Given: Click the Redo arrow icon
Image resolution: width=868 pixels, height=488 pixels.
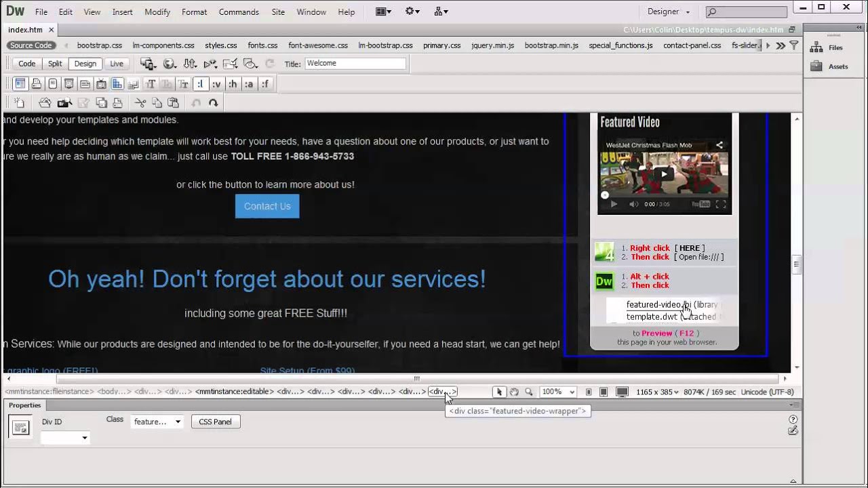Looking at the screenshot, I should [213, 103].
